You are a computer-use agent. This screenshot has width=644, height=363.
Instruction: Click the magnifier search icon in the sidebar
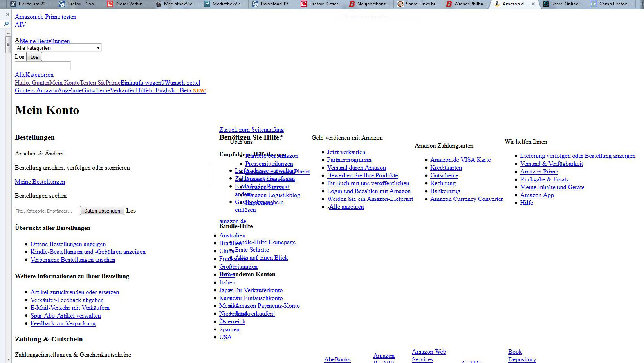(6, 24)
